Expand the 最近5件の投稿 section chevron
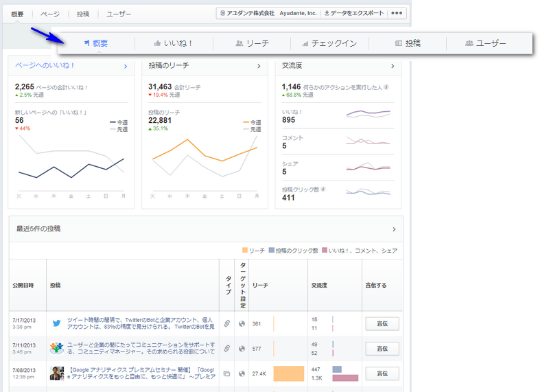This screenshot has width=549, height=392. pyautogui.click(x=394, y=229)
